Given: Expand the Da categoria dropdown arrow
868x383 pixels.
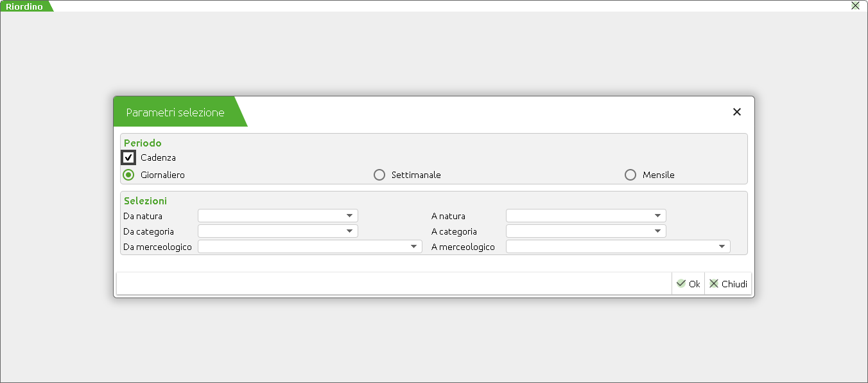Looking at the screenshot, I should (349, 231).
